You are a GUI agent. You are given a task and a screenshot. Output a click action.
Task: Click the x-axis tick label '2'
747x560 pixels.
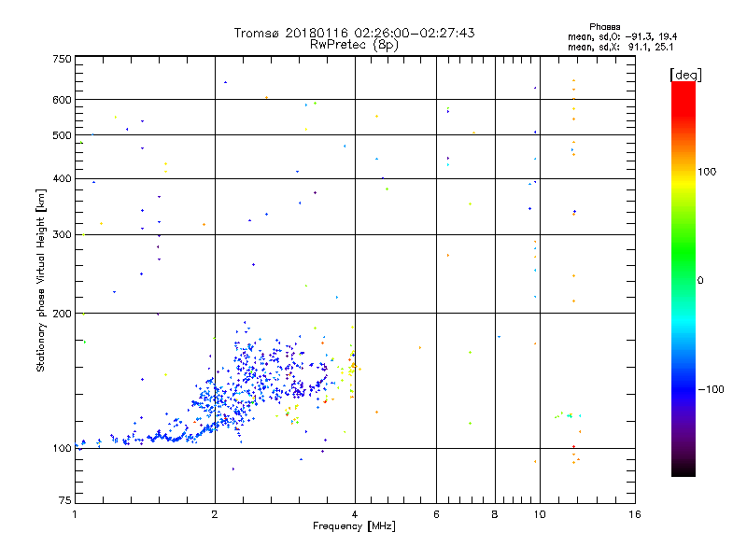[x=215, y=514]
